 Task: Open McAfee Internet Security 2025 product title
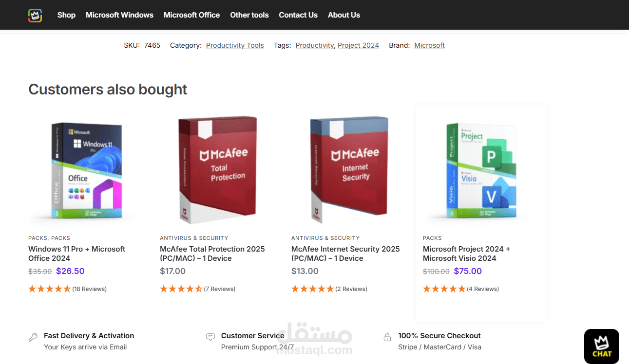(345, 254)
